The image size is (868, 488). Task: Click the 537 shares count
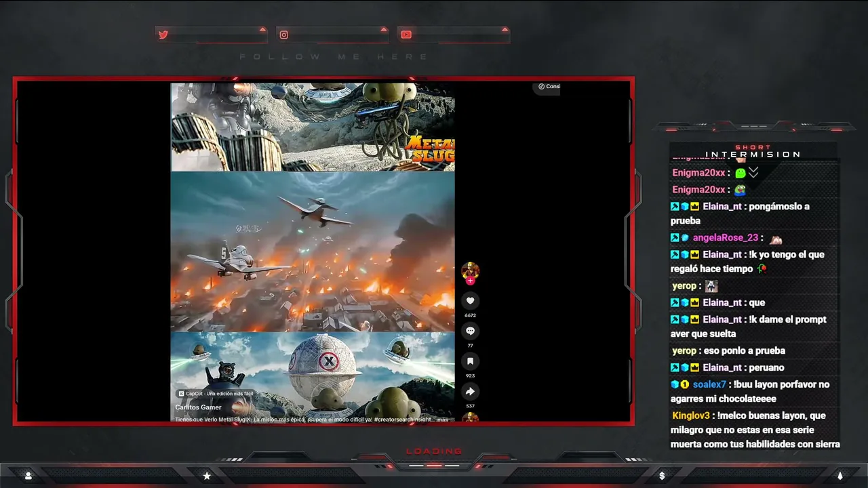tap(470, 406)
